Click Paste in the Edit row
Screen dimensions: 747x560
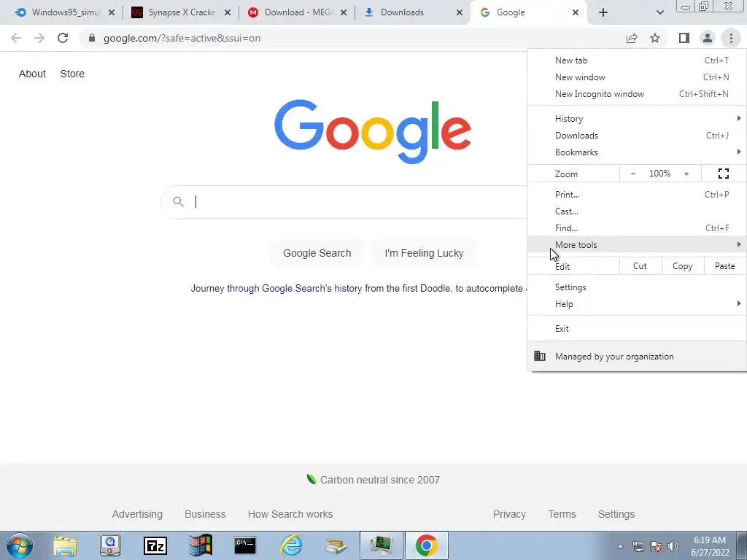pyautogui.click(x=724, y=266)
